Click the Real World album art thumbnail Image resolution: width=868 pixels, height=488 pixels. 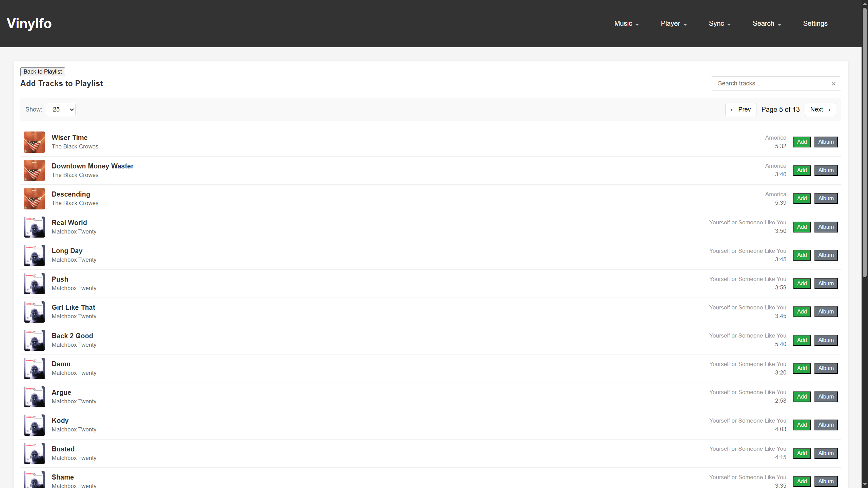coord(34,227)
